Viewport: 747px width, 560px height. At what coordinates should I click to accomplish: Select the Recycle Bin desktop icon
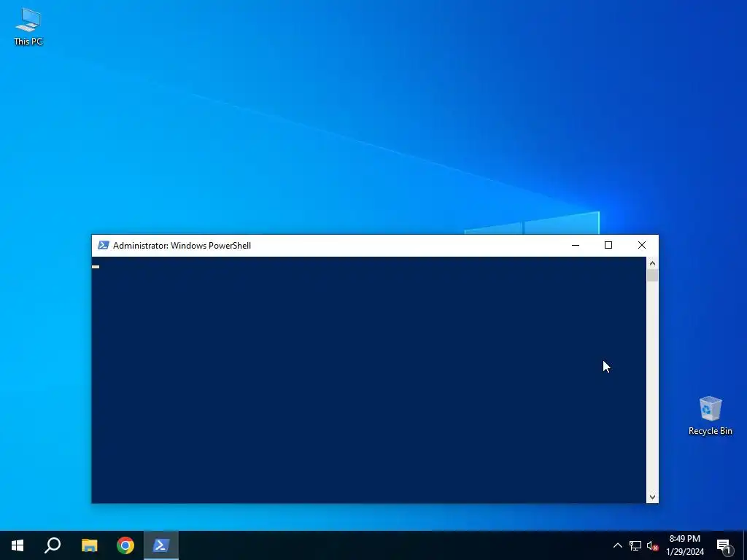click(710, 416)
